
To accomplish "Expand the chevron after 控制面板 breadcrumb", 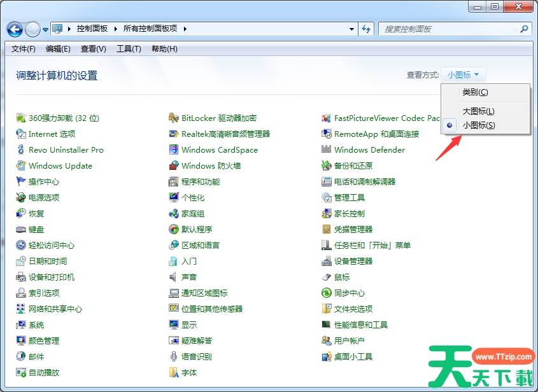I will (x=115, y=29).
